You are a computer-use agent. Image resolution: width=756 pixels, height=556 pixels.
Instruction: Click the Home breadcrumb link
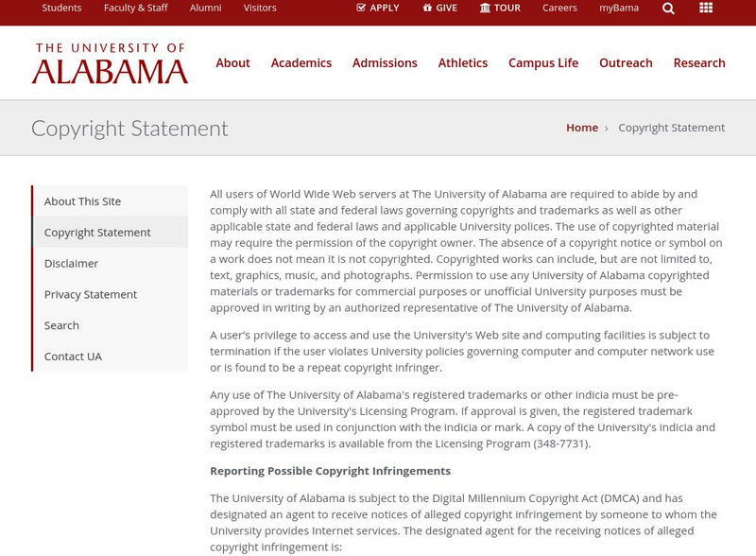point(582,128)
